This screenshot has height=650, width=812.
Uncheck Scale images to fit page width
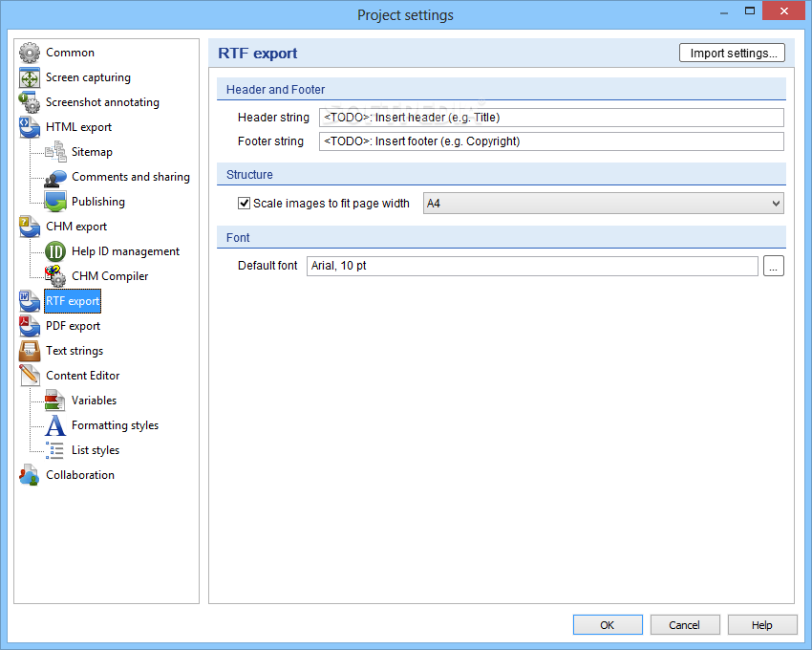click(244, 204)
